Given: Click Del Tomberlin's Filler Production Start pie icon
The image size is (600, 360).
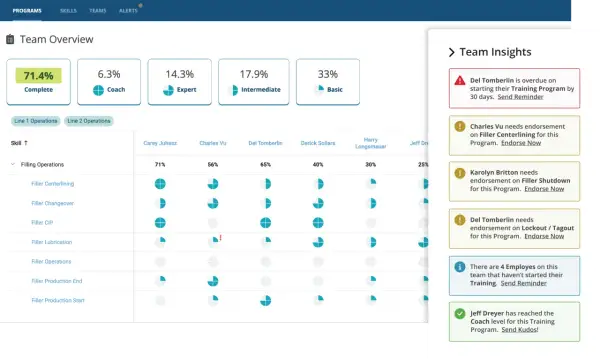Looking at the screenshot, I should [x=266, y=301].
